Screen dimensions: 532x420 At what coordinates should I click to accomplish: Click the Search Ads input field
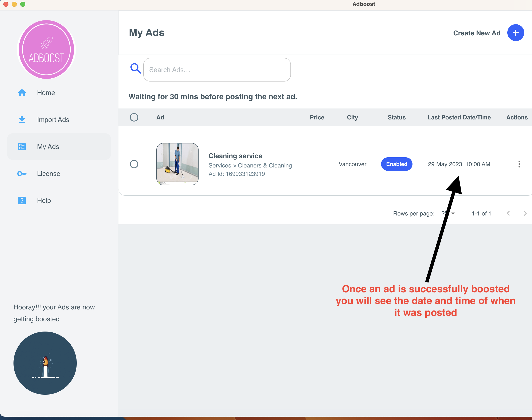click(x=217, y=70)
